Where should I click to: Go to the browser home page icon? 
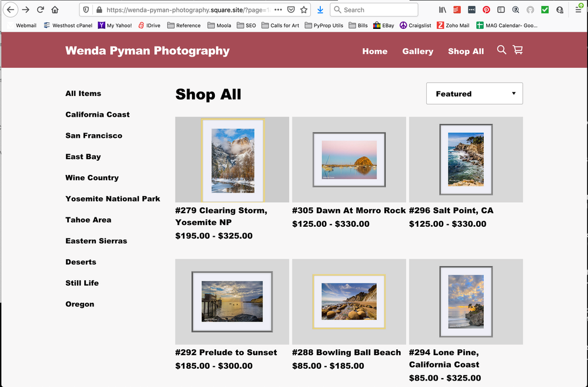pos(55,10)
